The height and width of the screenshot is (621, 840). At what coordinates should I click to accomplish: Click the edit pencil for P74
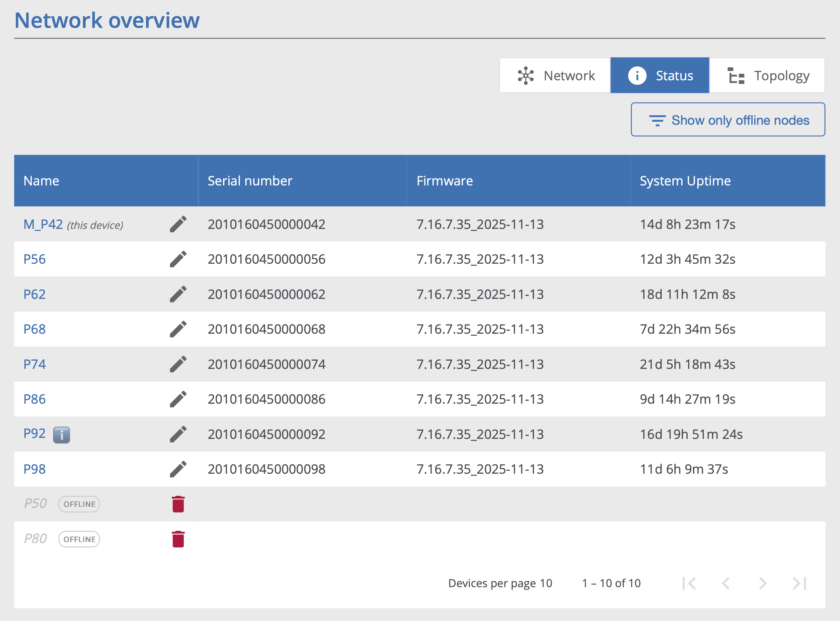(x=178, y=364)
